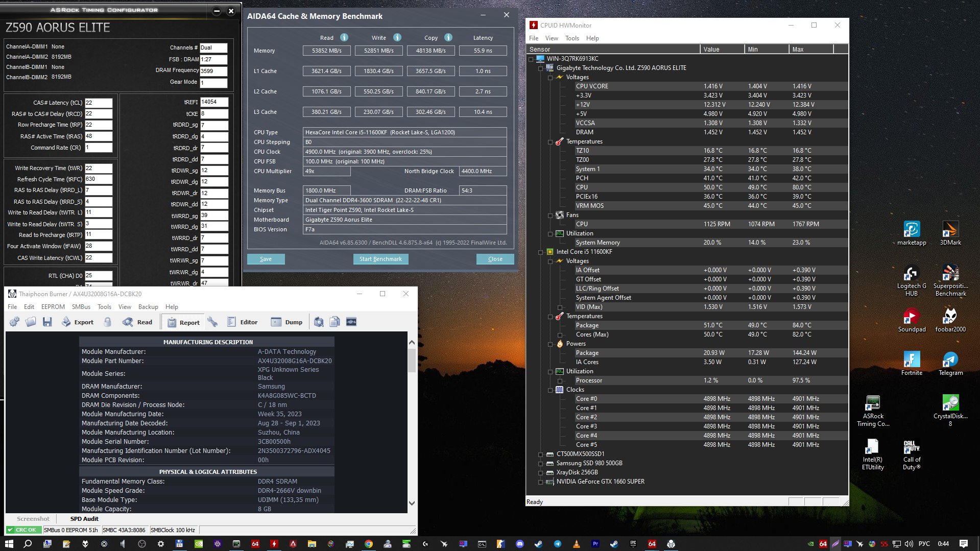This screenshot has width=980, height=551.
Task: Show info for the Read benchmark column
Action: pyautogui.click(x=344, y=37)
